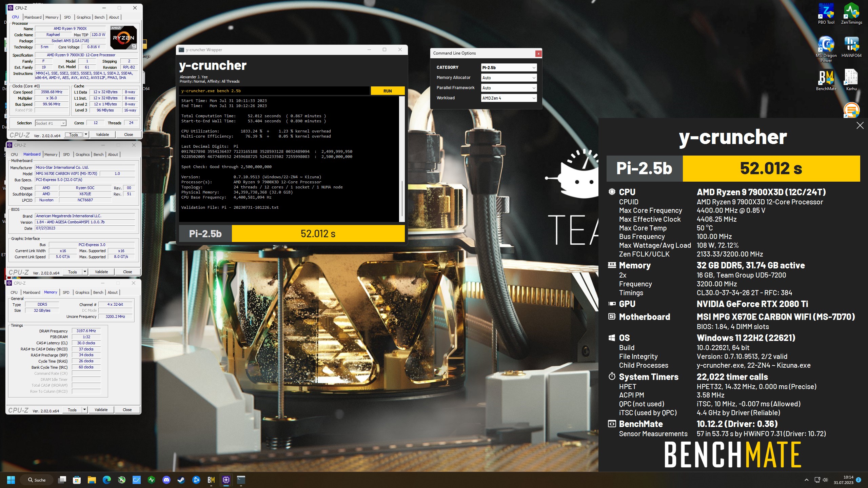
Task: Open the SPD tab in the top CPU-Z window
Action: [67, 17]
